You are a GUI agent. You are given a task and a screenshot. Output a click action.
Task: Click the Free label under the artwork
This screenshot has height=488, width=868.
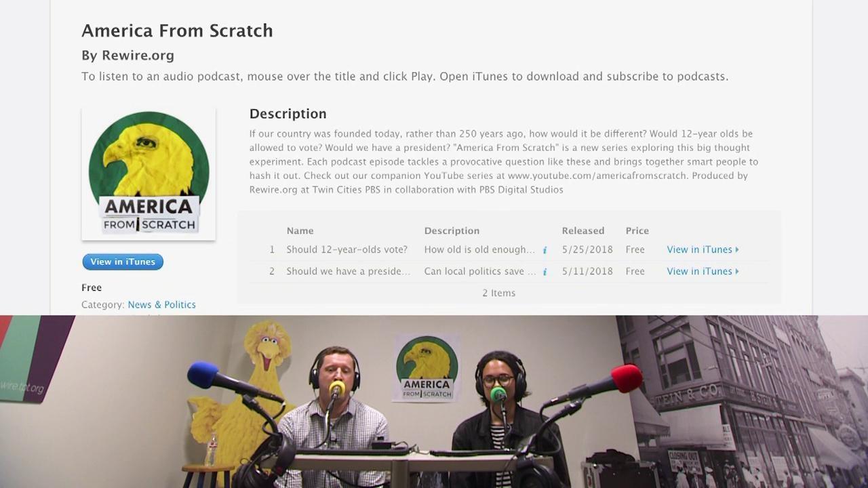click(92, 287)
